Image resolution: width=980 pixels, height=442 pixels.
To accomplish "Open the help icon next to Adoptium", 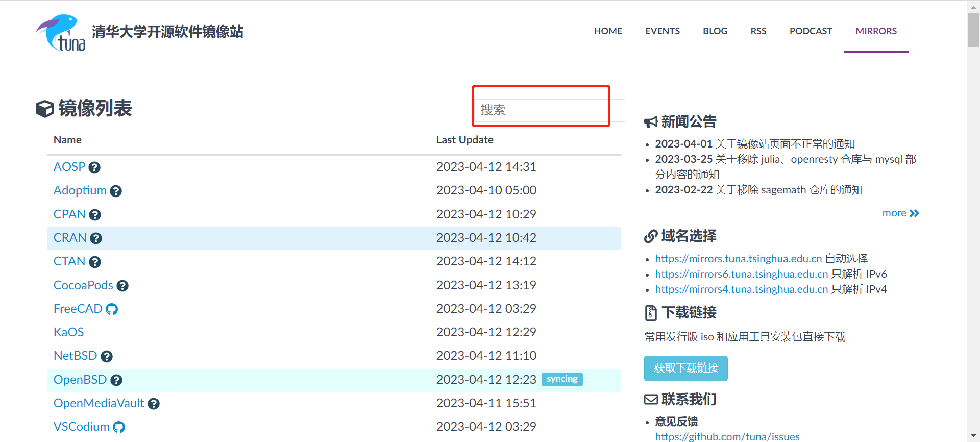I will 116,191.
